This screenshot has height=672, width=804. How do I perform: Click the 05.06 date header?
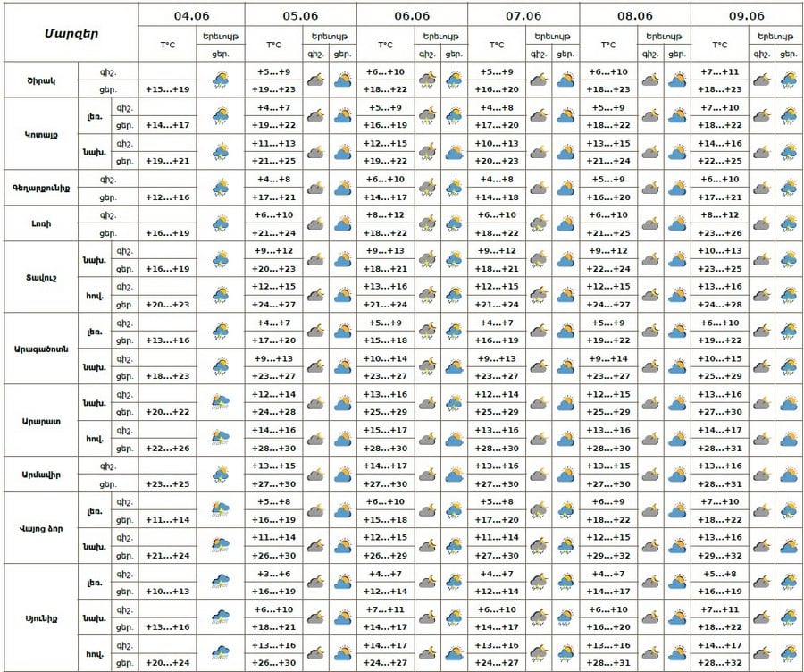pos(300,15)
